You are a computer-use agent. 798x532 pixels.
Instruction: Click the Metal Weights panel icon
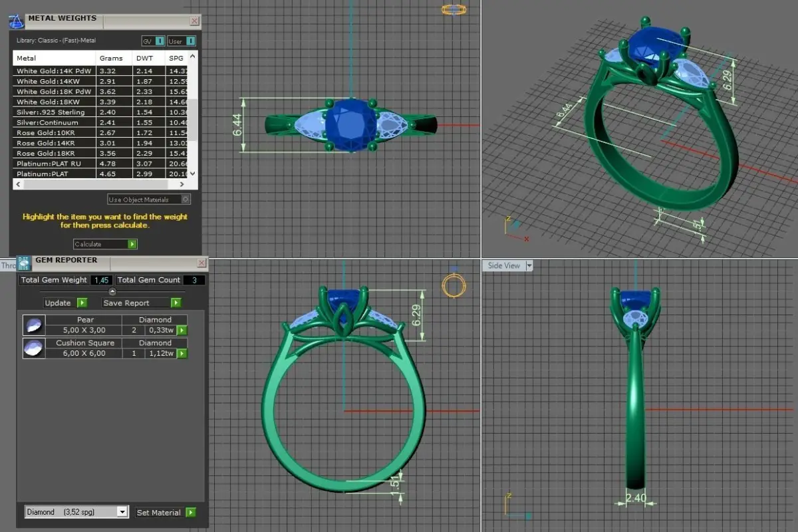pos(17,21)
